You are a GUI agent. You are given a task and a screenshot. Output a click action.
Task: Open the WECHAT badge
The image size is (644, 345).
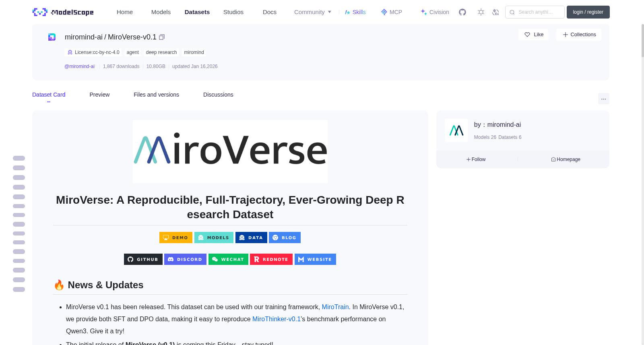click(228, 259)
